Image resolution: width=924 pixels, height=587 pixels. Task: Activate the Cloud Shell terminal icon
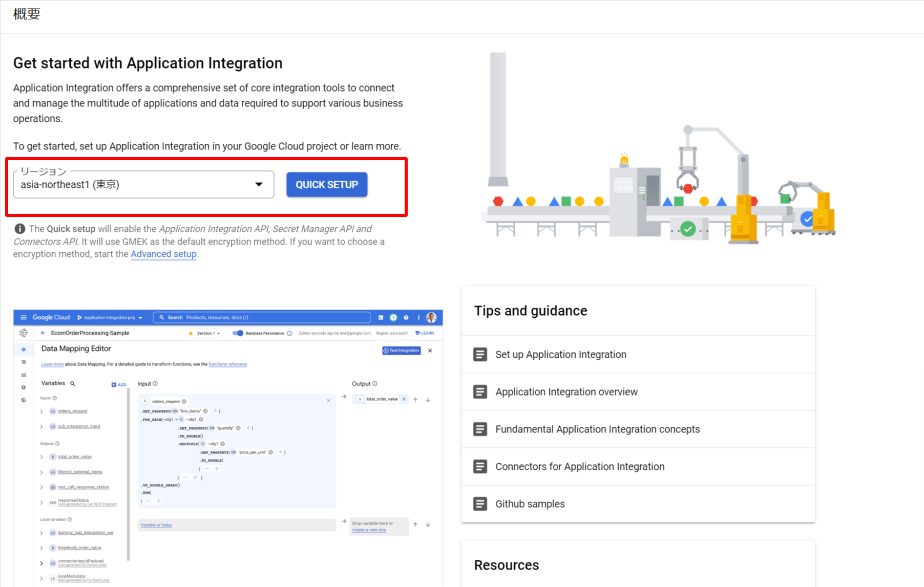(380, 317)
